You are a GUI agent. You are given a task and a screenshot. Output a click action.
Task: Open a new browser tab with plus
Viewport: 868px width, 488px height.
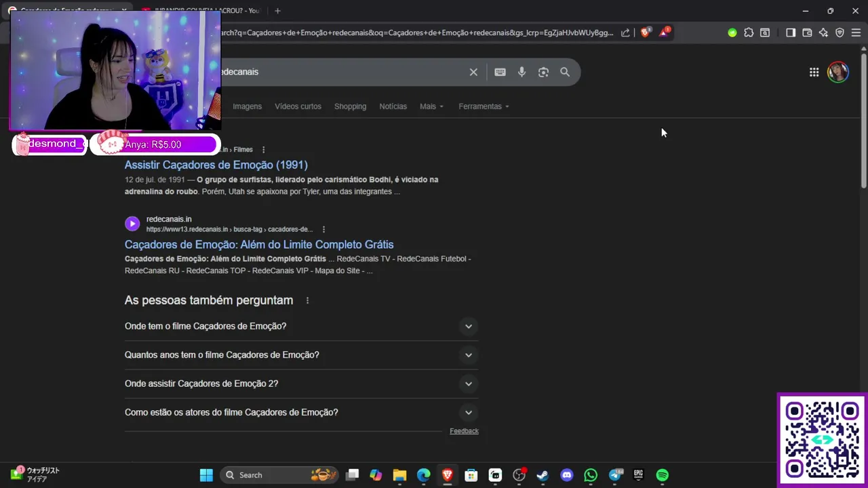pos(277,11)
